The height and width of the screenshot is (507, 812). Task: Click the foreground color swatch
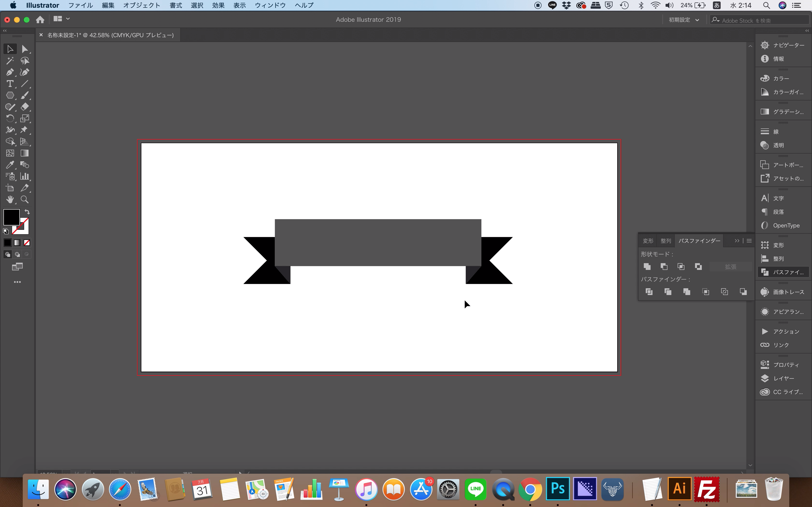coord(11,217)
